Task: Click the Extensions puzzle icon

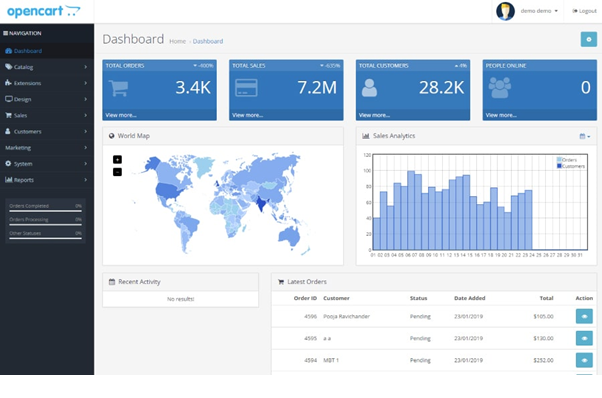Action: (x=8, y=83)
